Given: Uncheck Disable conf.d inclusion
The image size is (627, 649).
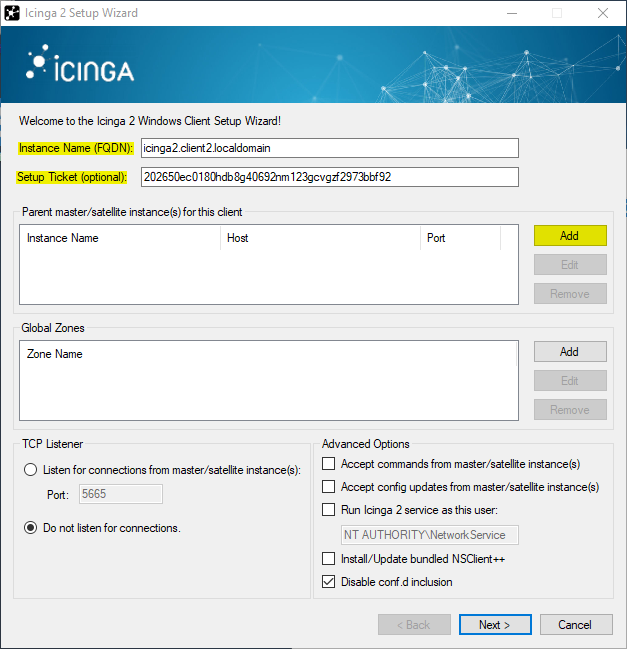Looking at the screenshot, I should (x=329, y=582).
